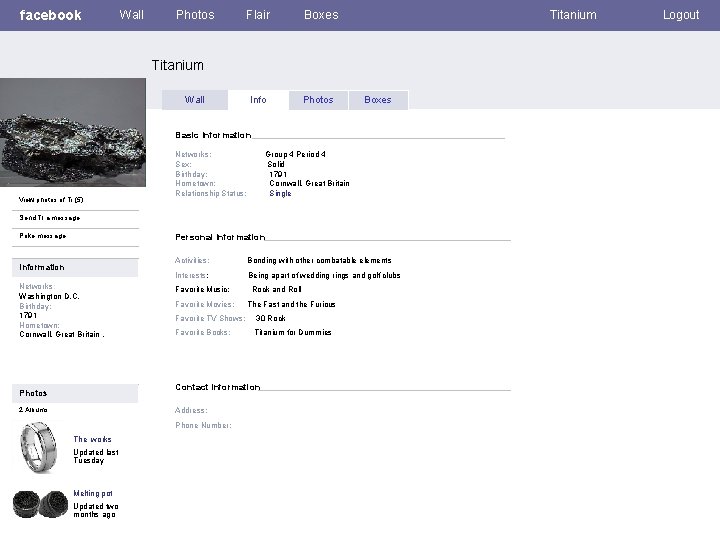Click Logout in the header
This screenshot has height=540, width=720.
(x=681, y=15)
